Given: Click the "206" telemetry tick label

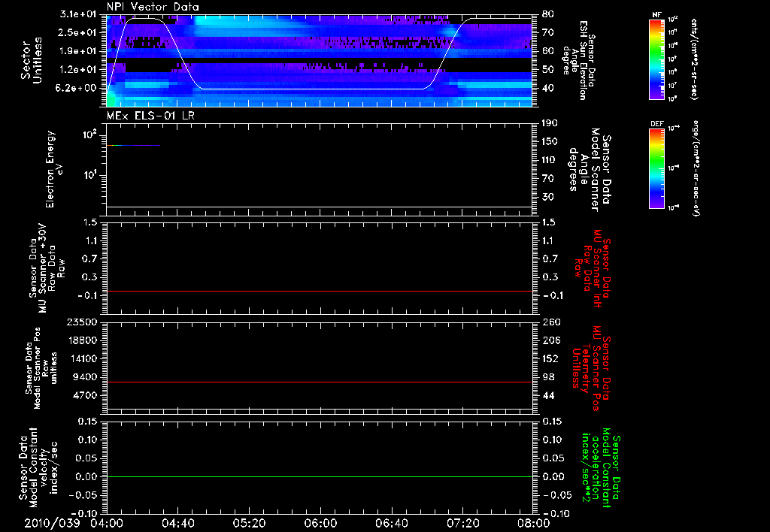Looking at the screenshot, I should (x=550, y=340).
